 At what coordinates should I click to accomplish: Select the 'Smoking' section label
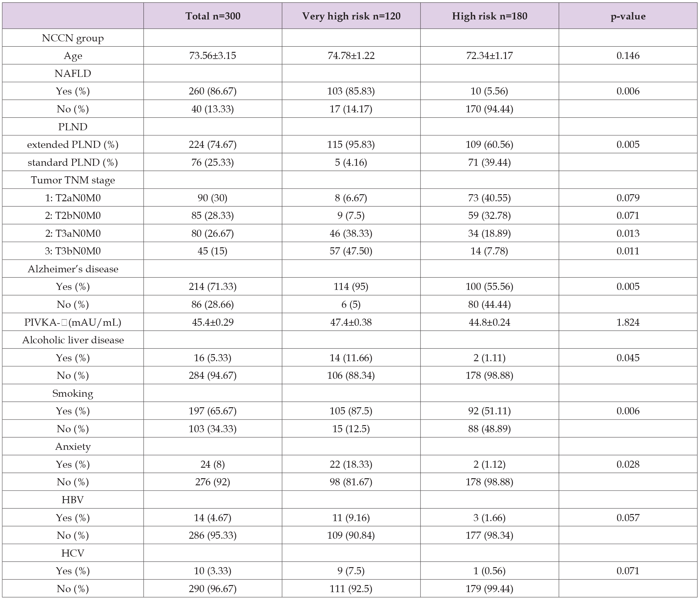[x=72, y=394]
